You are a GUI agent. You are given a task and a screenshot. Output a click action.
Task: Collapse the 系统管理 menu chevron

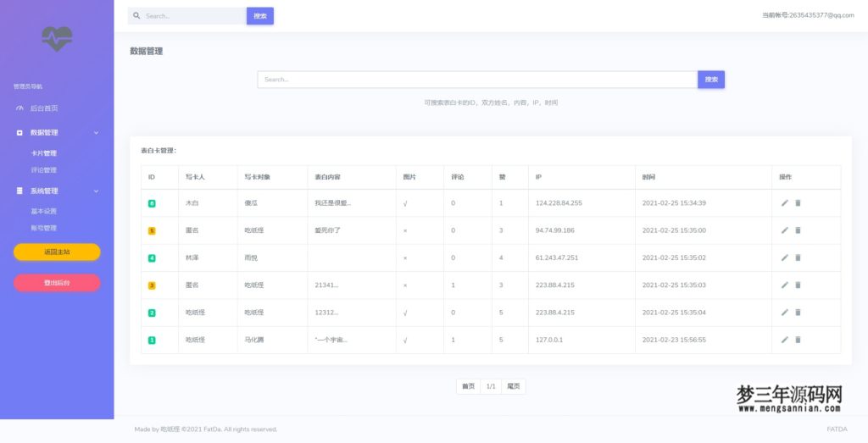[97, 191]
